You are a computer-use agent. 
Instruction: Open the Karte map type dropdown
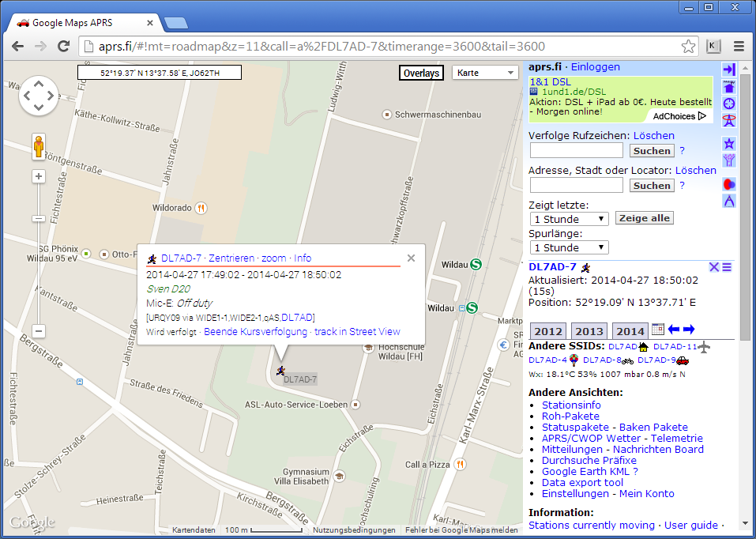tap(485, 73)
